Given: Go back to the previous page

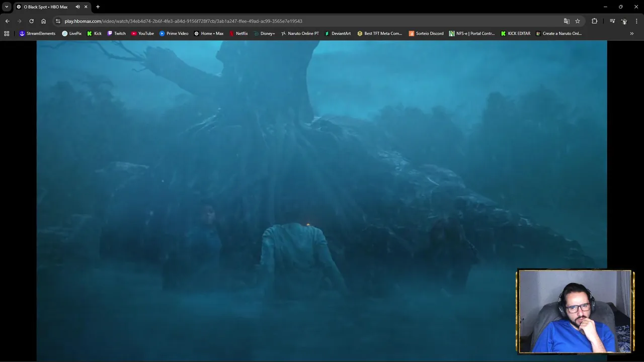Looking at the screenshot, I should click(x=7, y=21).
